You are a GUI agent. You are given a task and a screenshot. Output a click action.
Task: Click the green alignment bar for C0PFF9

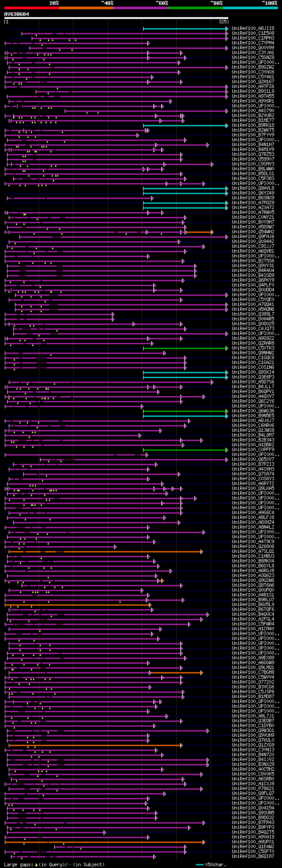(x=186, y=450)
